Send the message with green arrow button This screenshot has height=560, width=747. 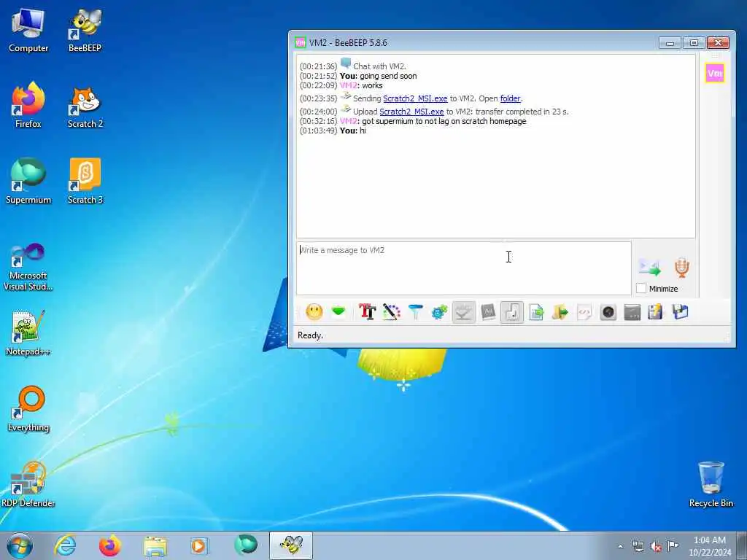(x=650, y=268)
